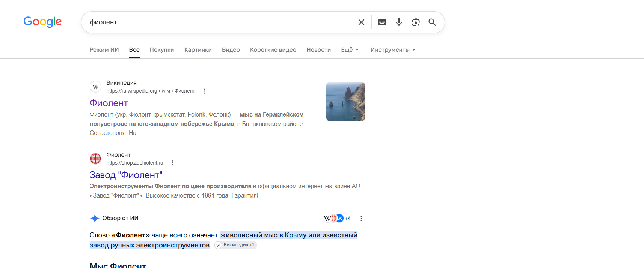Clear the search box with the X icon
This screenshot has height=268, width=644.
tap(361, 22)
